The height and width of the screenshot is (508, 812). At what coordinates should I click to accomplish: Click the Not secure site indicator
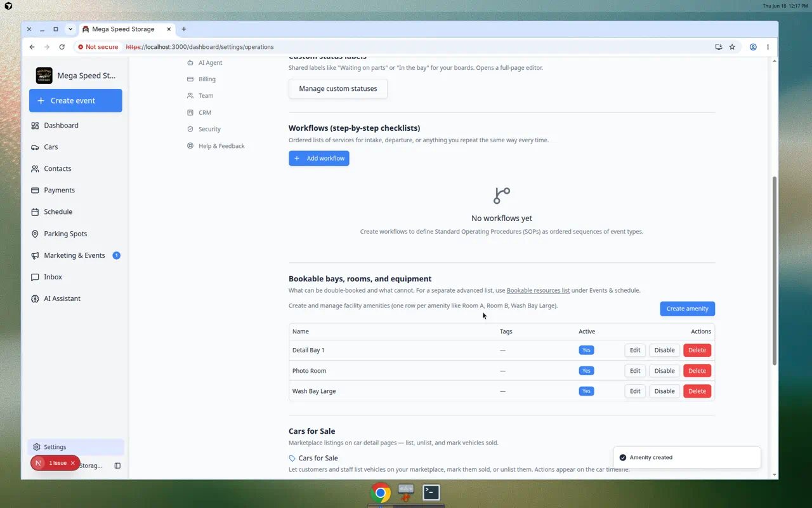tap(98, 47)
